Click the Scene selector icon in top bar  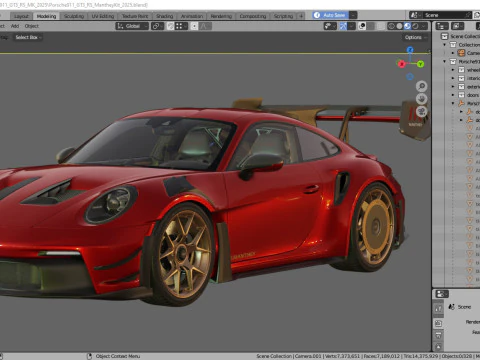[x=415, y=15]
